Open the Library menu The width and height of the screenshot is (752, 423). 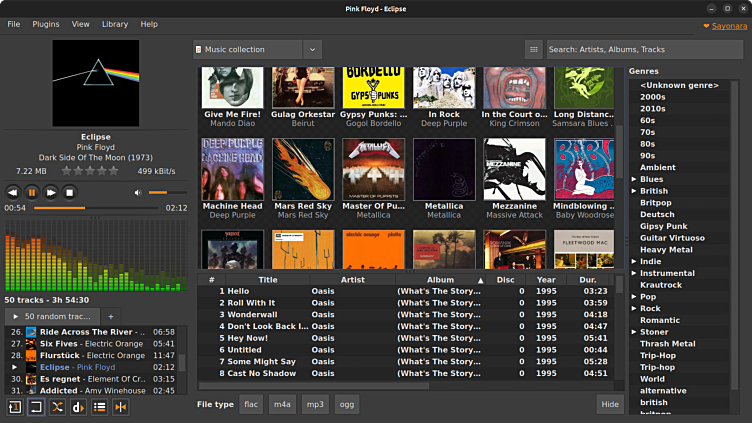coord(115,24)
